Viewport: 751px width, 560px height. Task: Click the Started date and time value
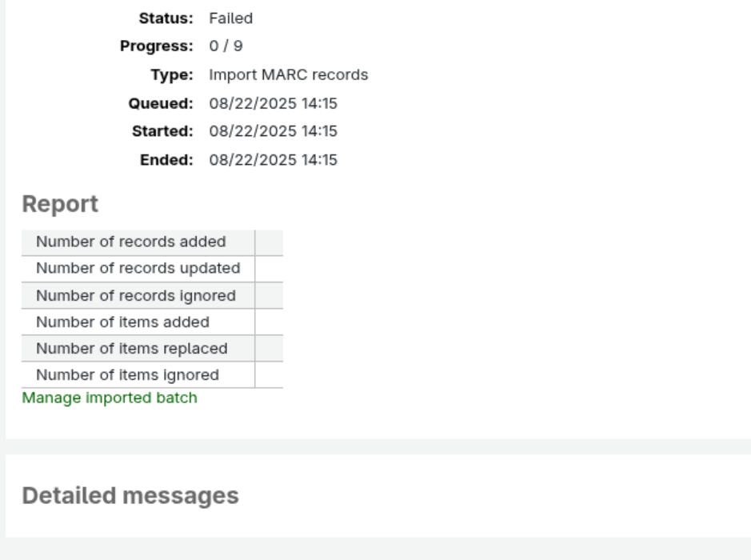(273, 131)
